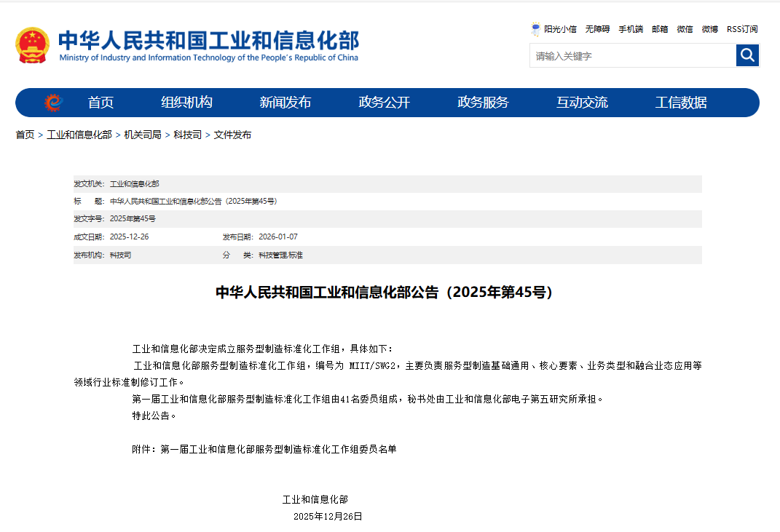The height and width of the screenshot is (532, 780).
Task: Open the 新闻发布 menu
Action: [x=286, y=103]
